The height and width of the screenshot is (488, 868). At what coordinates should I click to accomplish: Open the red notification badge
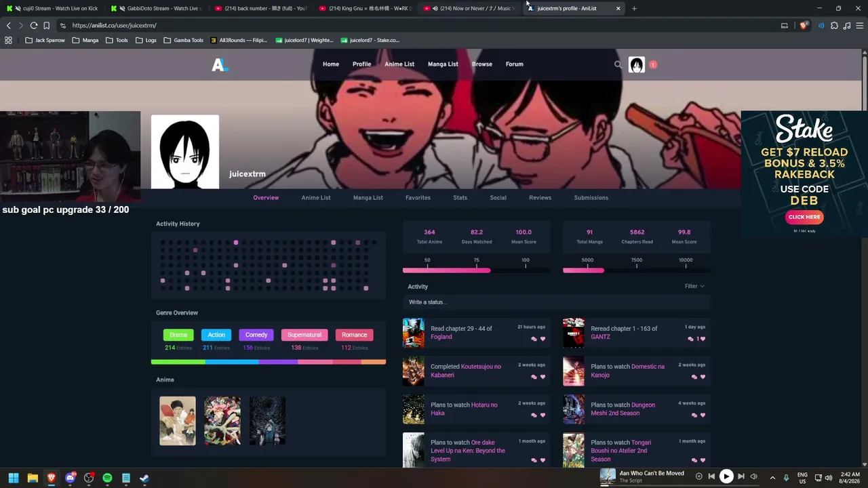[652, 64]
